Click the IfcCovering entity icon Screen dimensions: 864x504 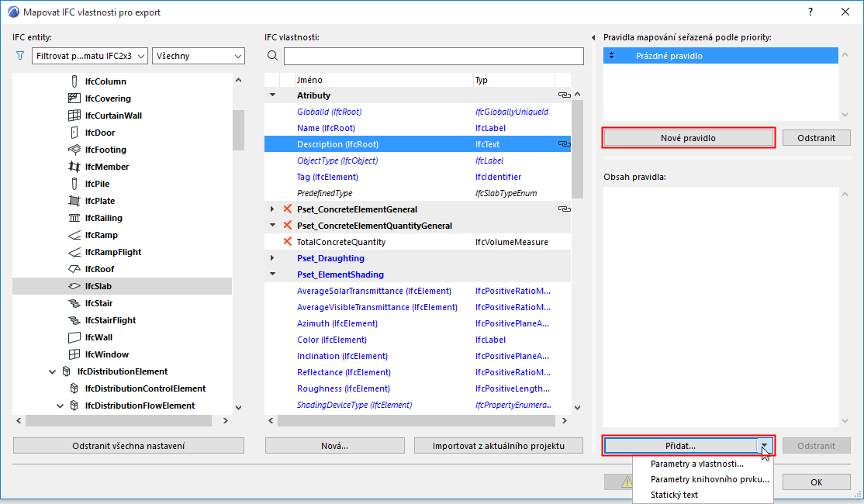[x=74, y=98]
